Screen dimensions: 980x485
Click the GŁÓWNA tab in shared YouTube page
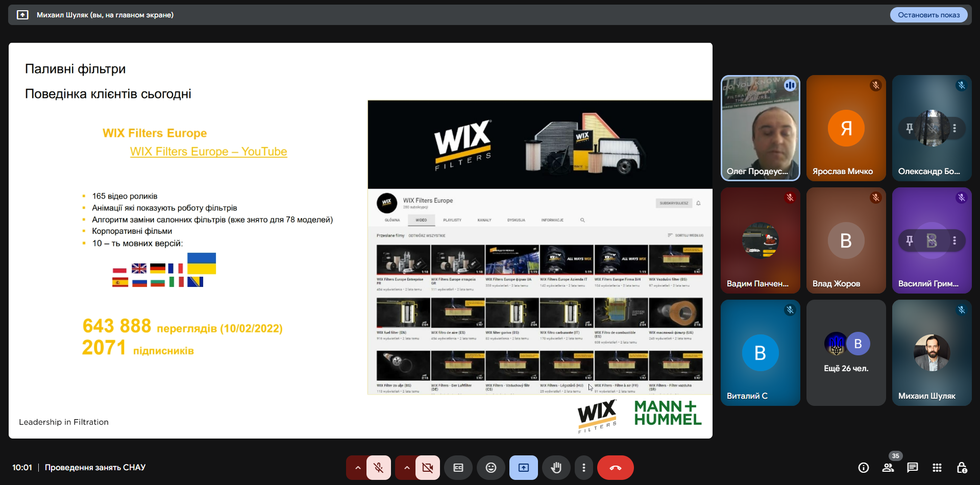(x=392, y=220)
